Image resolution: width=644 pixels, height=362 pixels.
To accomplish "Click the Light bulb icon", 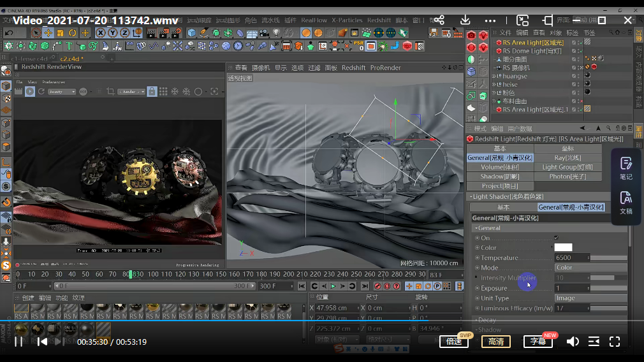I will point(277,33).
